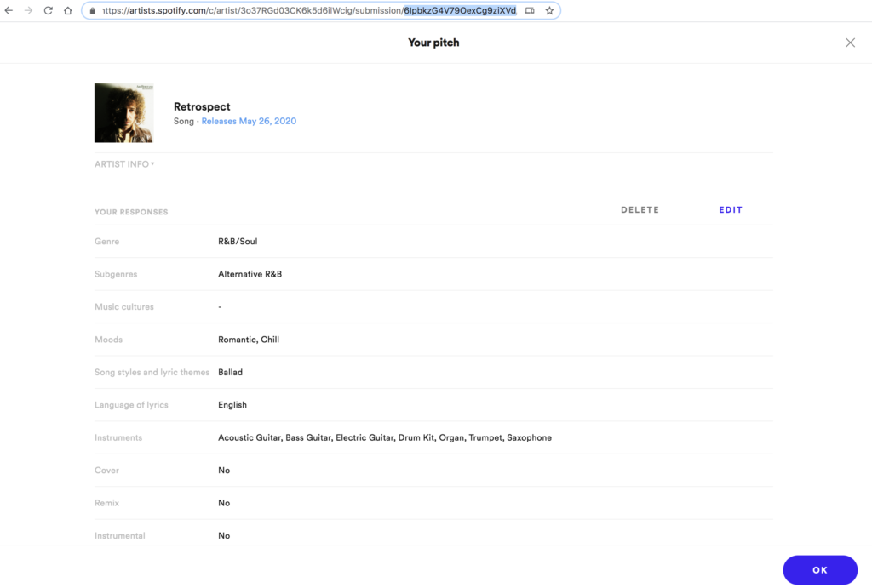
Task: Open the Releases May 26, 2020 link
Action: 249,122
